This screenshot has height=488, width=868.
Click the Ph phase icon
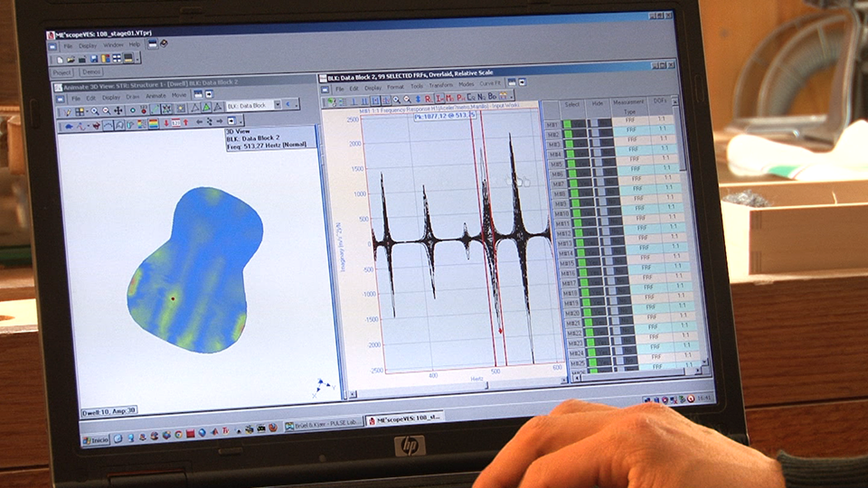coord(460,98)
